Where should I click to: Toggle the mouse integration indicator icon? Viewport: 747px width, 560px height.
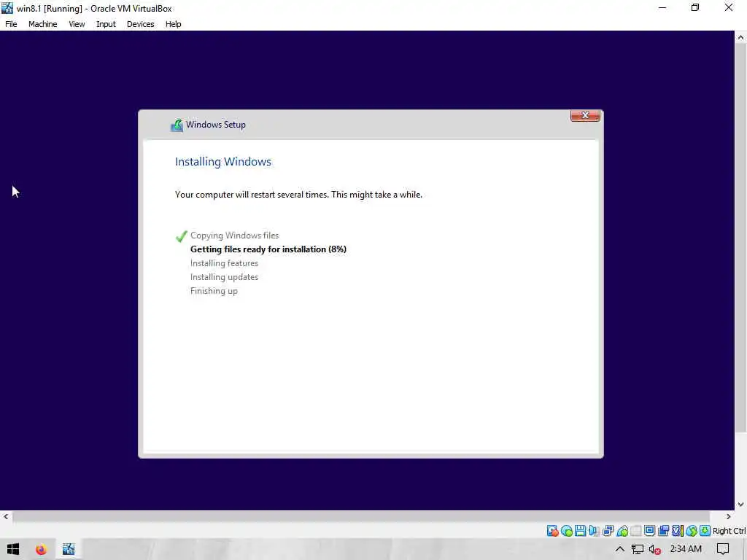tap(692, 531)
